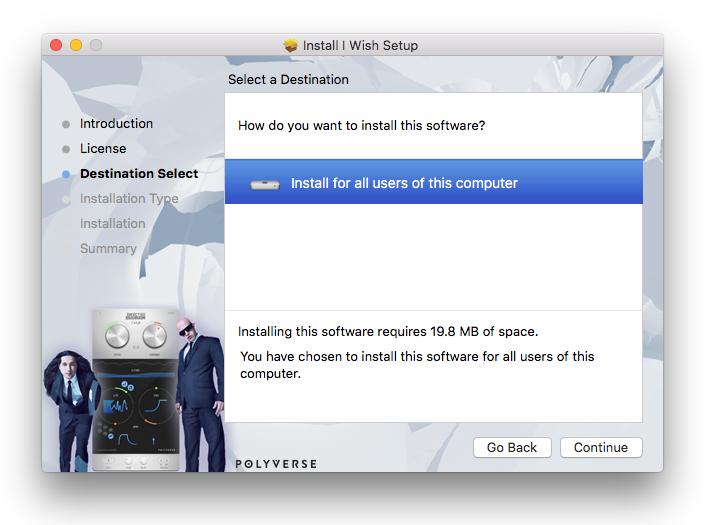This screenshot has width=709, height=525.
Task: Select Install for all users of this computer
Action: pyautogui.click(x=434, y=182)
